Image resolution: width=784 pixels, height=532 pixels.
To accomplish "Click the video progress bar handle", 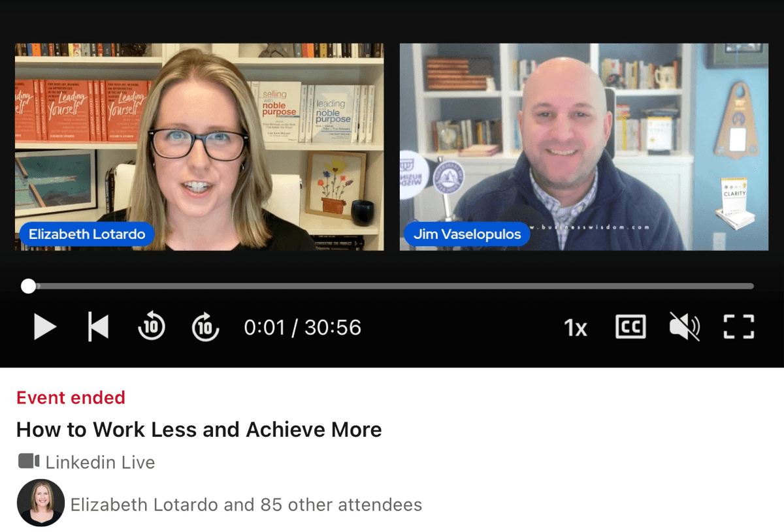I will pyautogui.click(x=28, y=286).
